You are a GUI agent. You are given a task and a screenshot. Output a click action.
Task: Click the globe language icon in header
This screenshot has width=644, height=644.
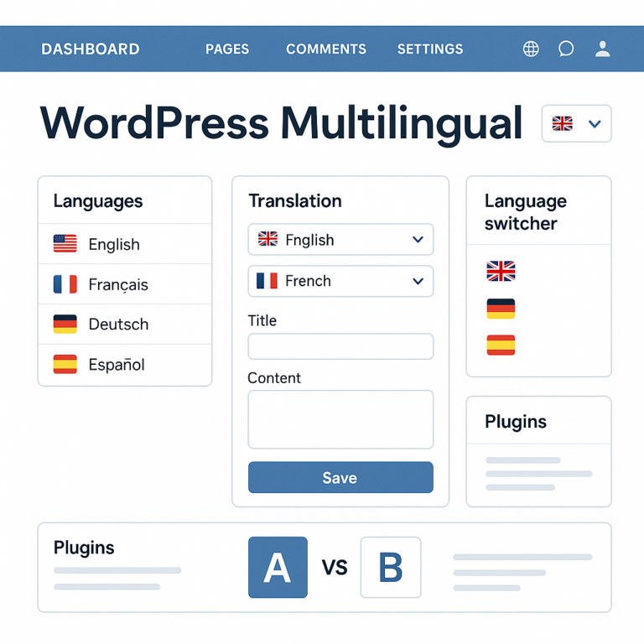click(531, 49)
